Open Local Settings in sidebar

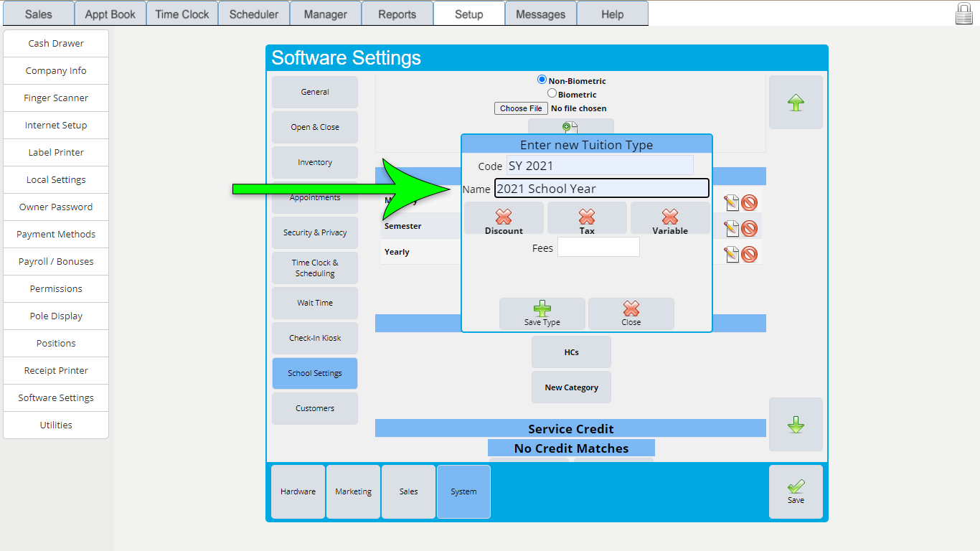pos(56,180)
